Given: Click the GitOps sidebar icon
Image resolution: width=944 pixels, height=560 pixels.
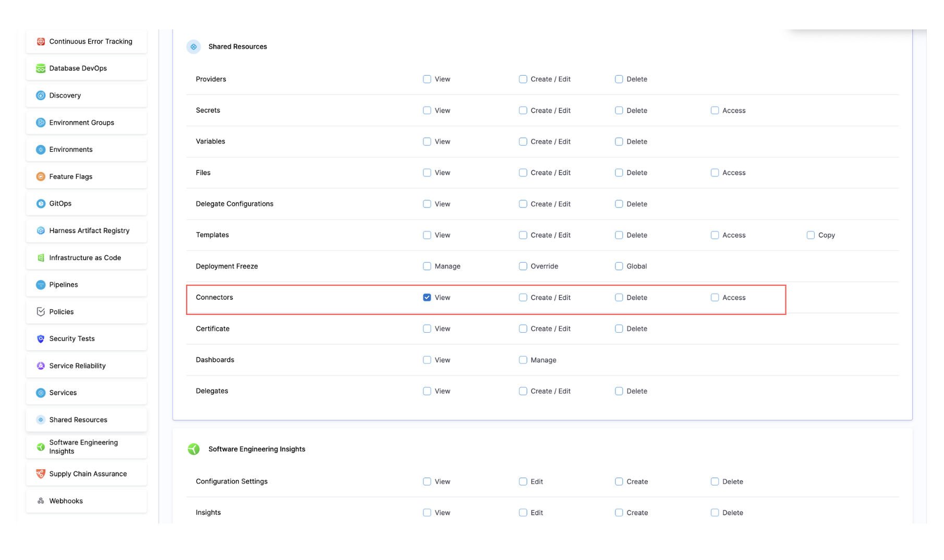Looking at the screenshot, I should (41, 204).
